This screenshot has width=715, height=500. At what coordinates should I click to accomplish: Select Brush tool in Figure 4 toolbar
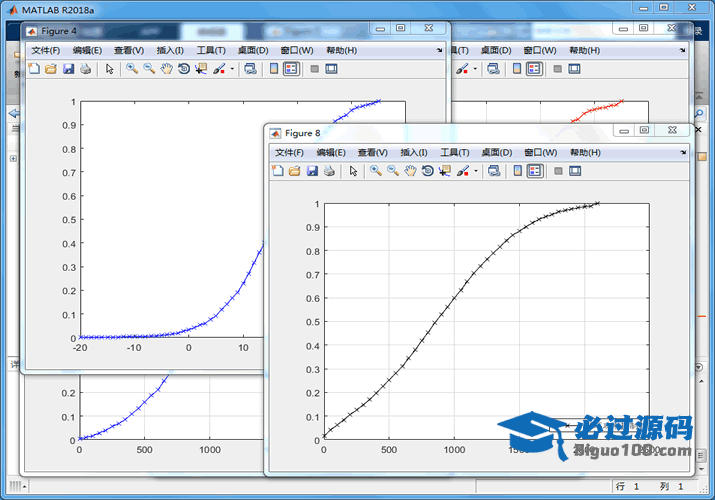pyautogui.click(x=219, y=69)
